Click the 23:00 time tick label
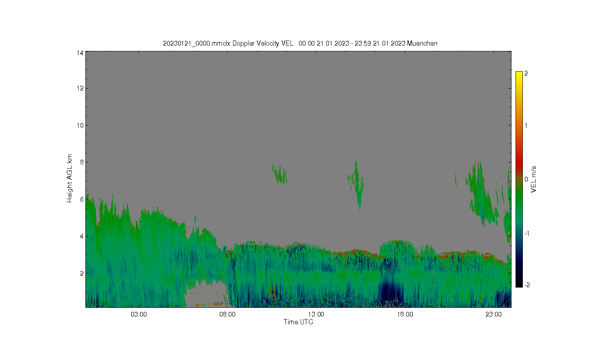Screen dimensions: 607x364 pos(494,314)
